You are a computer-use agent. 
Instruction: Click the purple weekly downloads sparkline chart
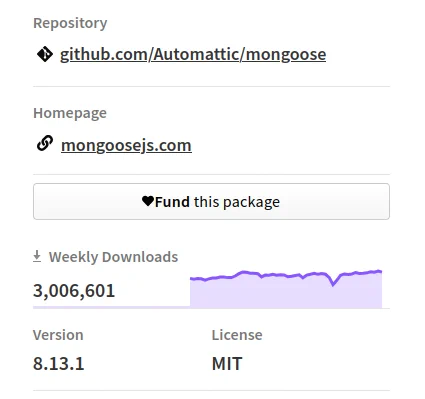tap(286, 289)
